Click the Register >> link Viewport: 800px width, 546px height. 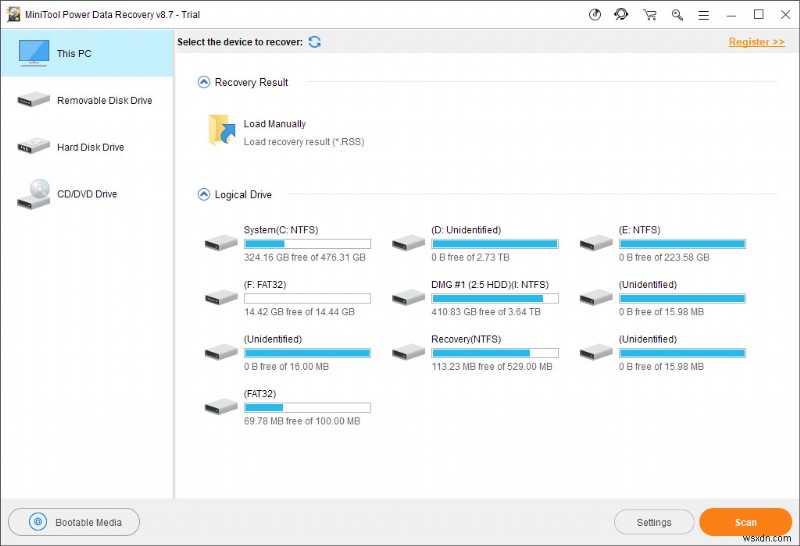[x=757, y=42]
